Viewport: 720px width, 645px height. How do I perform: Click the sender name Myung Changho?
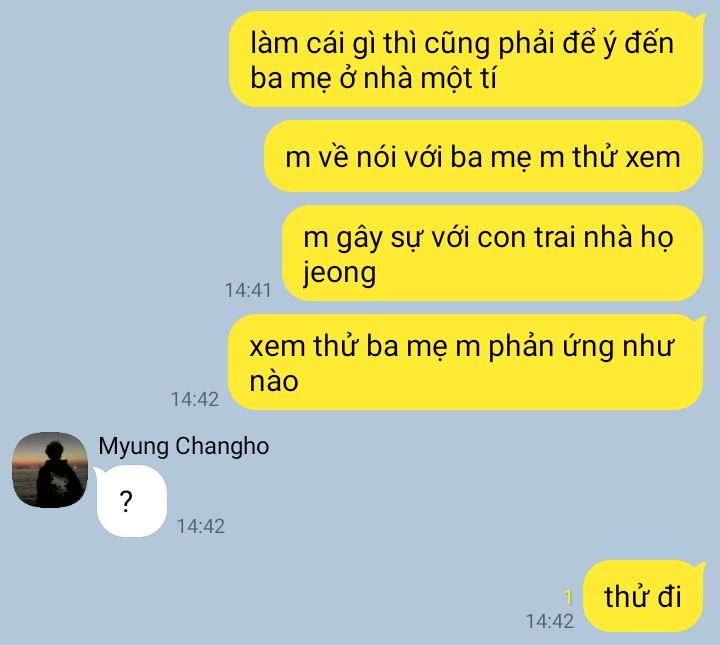[x=184, y=447]
